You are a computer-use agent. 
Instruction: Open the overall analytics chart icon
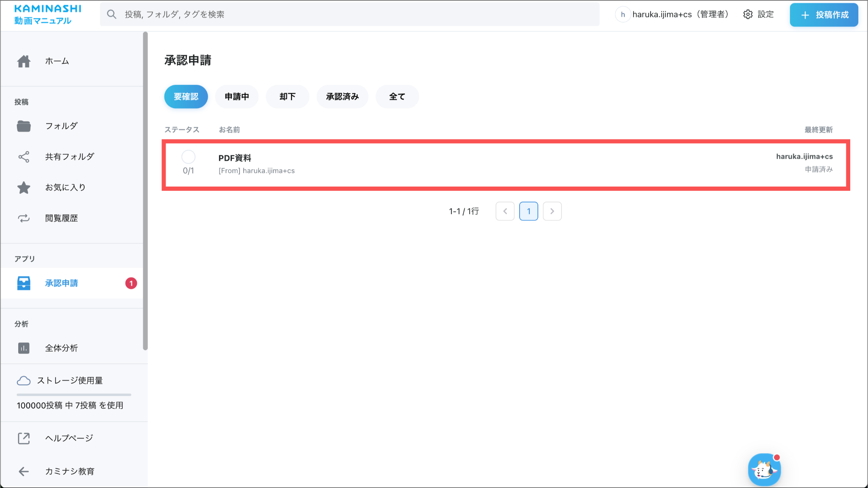pyautogui.click(x=24, y=348)
